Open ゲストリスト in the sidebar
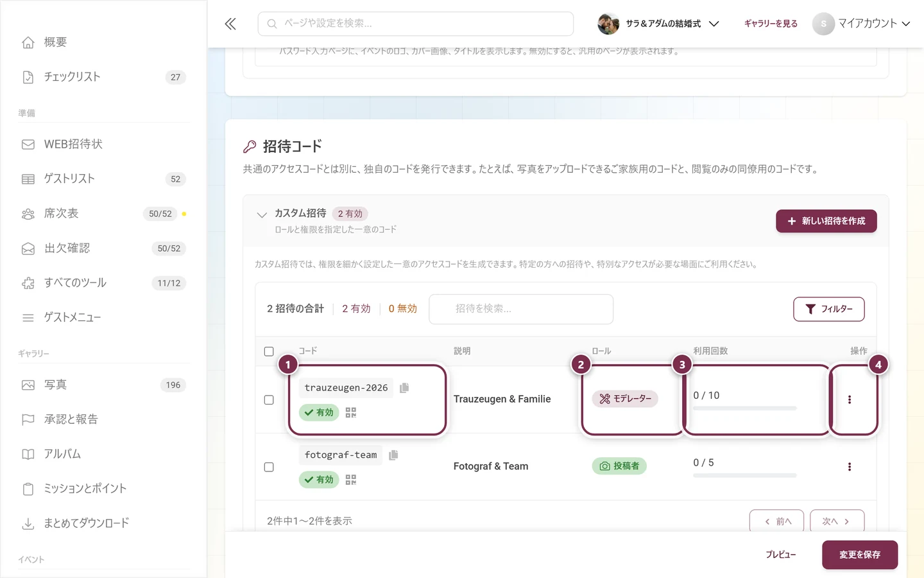924x578 pixels. pos(103,179)
